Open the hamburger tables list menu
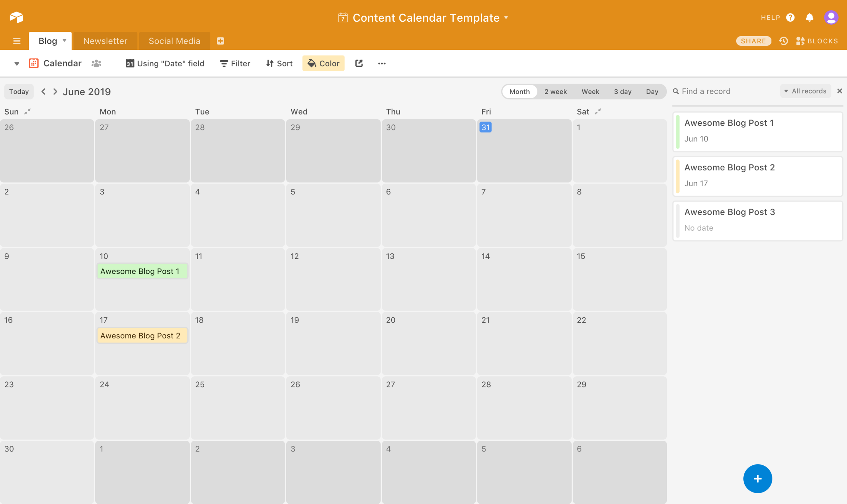Screen dimensions: 847x504 tap(17, 41)
